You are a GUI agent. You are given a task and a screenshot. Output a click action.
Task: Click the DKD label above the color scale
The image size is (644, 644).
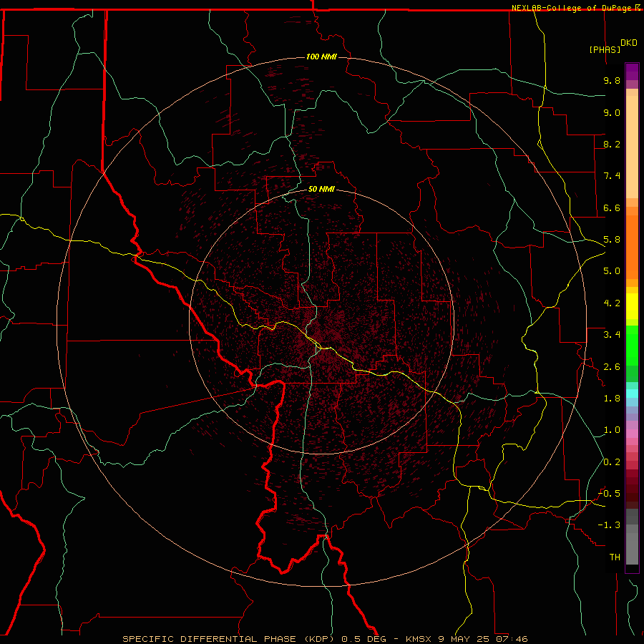(629, 43)
